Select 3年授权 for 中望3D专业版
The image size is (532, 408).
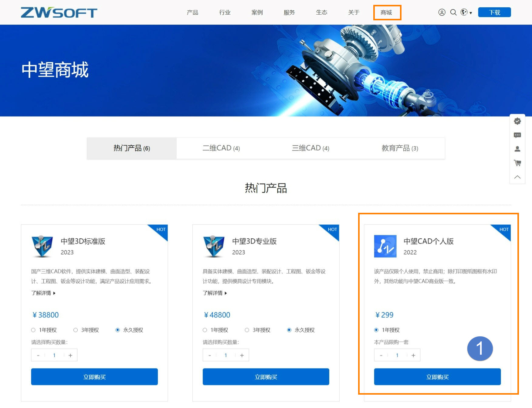coord(247,330)
